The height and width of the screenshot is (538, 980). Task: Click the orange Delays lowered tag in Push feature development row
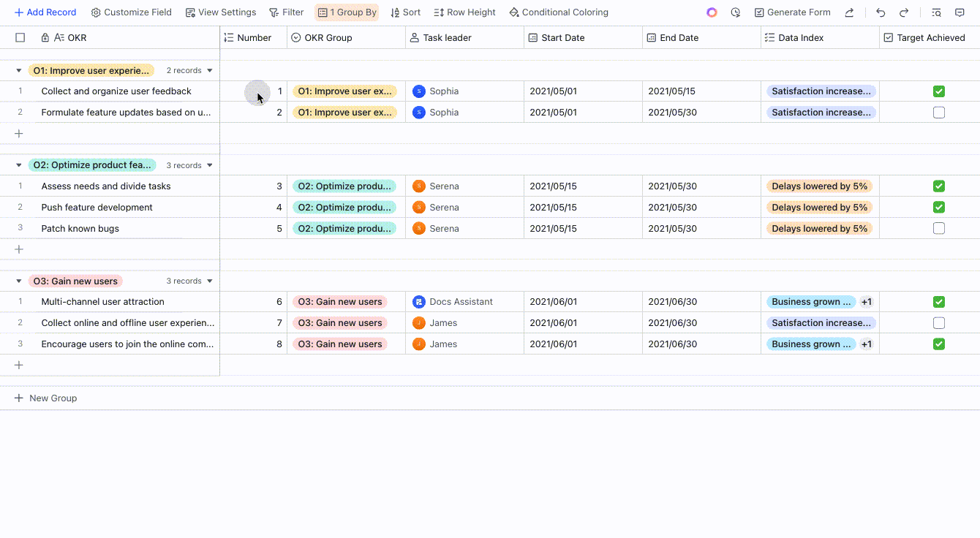click(x=819, y=208)
